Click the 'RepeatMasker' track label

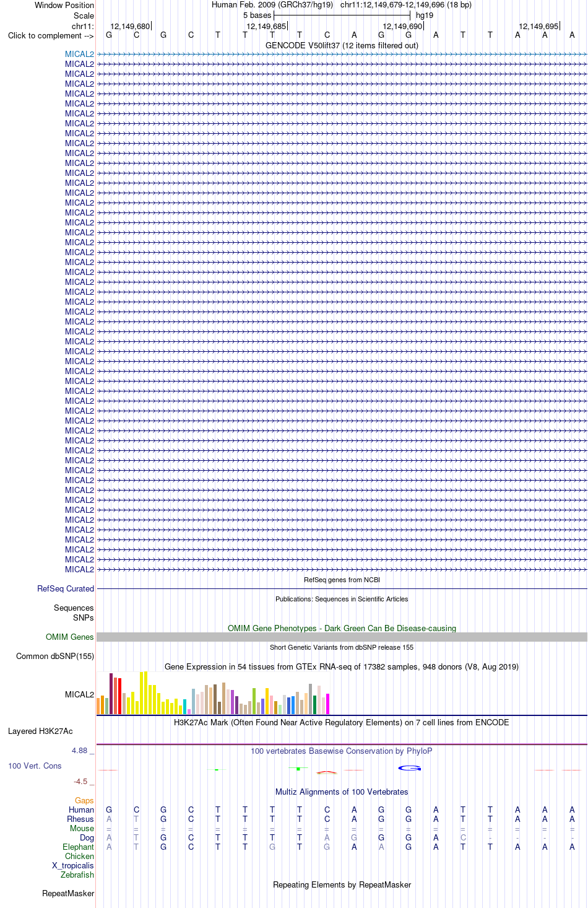pyautogui.click(x=68, y=894)
